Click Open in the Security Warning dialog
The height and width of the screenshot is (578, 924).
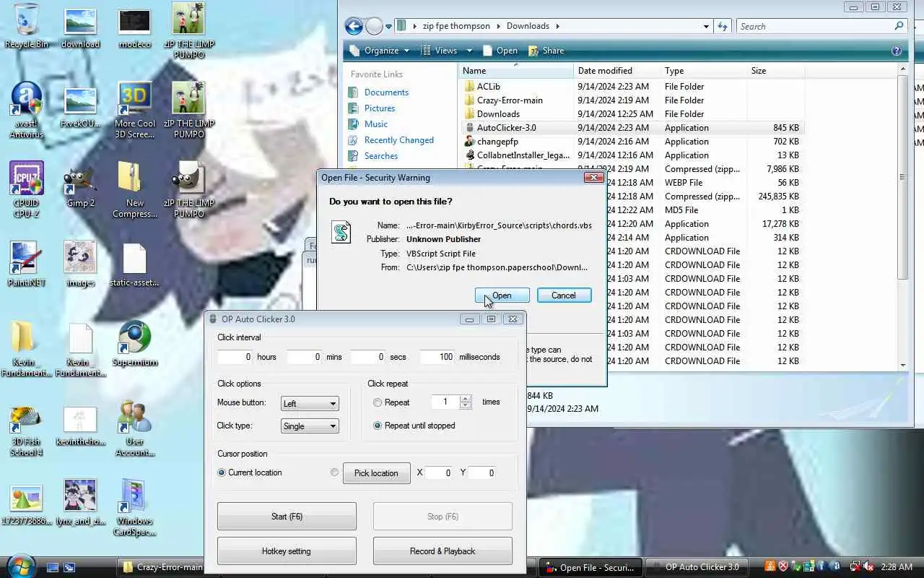502,296
